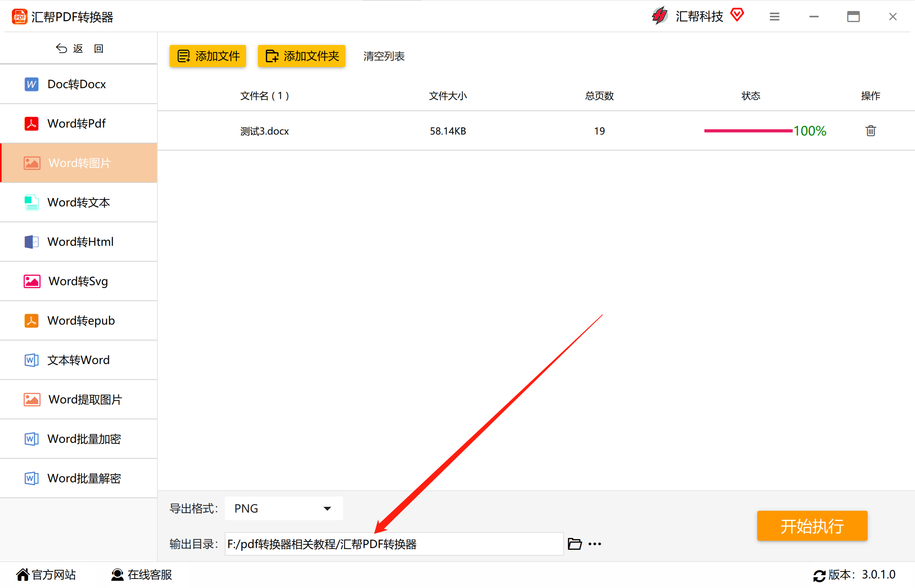Click the document icon beside Word转文本
Screen dimensions: 915x588
pyautogui.click(x=32, y=203)
